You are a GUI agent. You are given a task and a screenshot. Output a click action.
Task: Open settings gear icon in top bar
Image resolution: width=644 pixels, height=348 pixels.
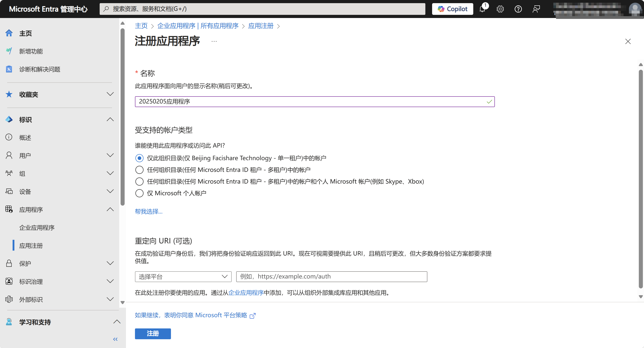coord(500,9)
